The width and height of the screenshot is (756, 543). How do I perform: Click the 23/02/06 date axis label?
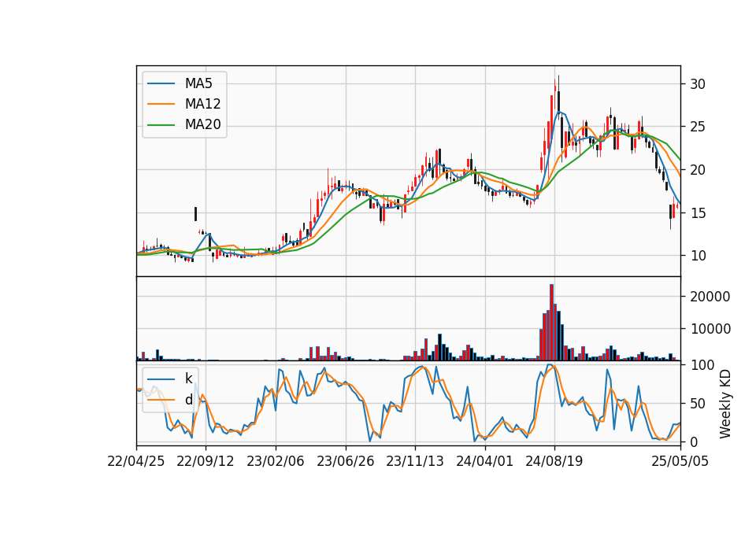pyautogui.click(x=276, y=461)
